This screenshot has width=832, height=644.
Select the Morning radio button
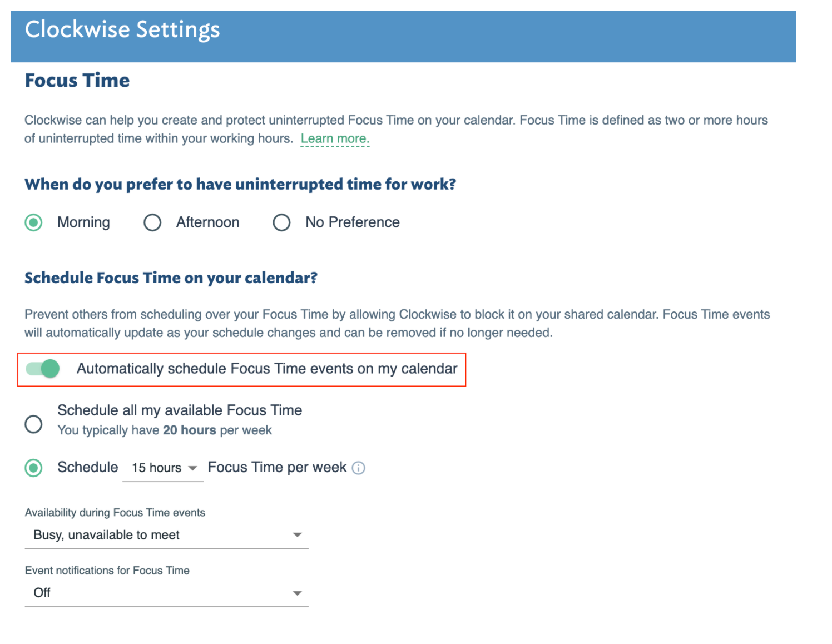click(34, 222)
